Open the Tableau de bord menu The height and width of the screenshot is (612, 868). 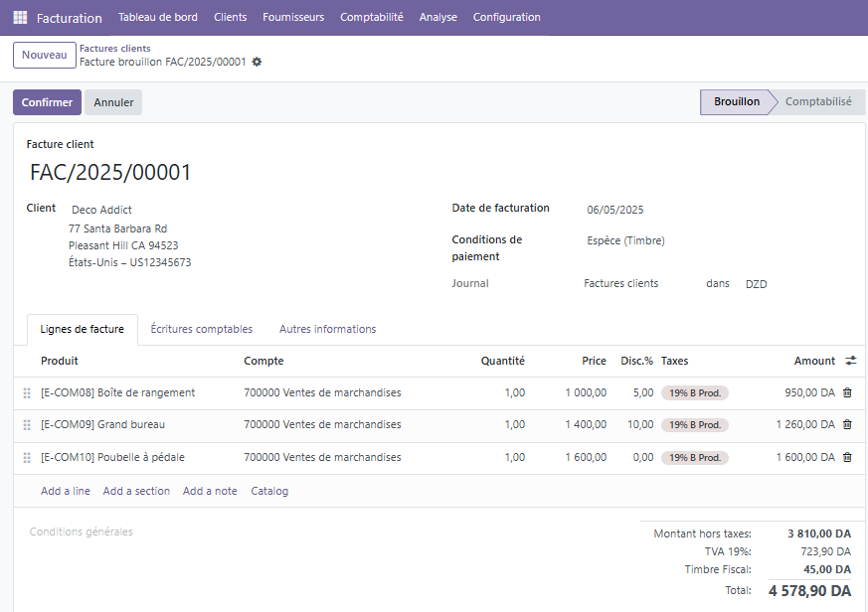tap(158, 17)
